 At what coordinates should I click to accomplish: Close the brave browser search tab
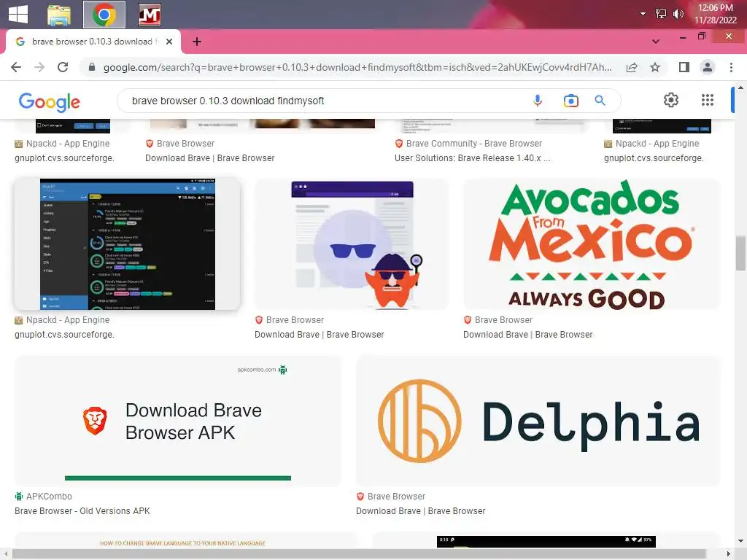pos(169,42)
